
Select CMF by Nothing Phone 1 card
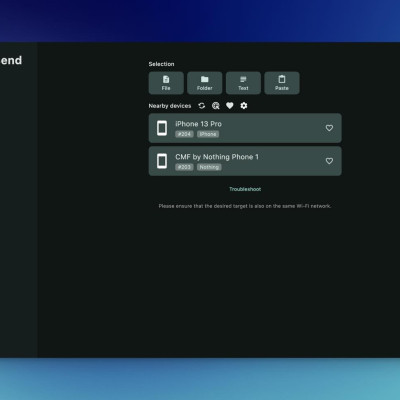245,161
